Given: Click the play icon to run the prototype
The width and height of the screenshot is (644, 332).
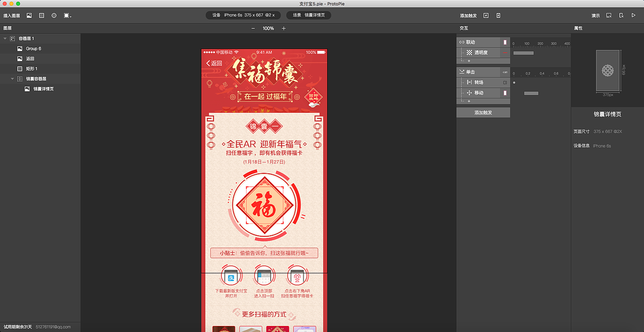Looking at the screenshot, I should coord(633,16).
